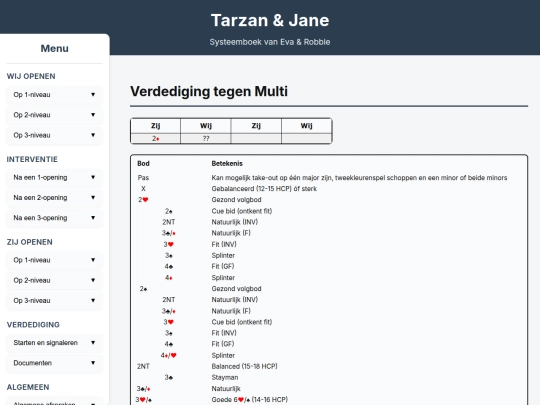Click the 'Tarzan & Jane' site title

270,20
